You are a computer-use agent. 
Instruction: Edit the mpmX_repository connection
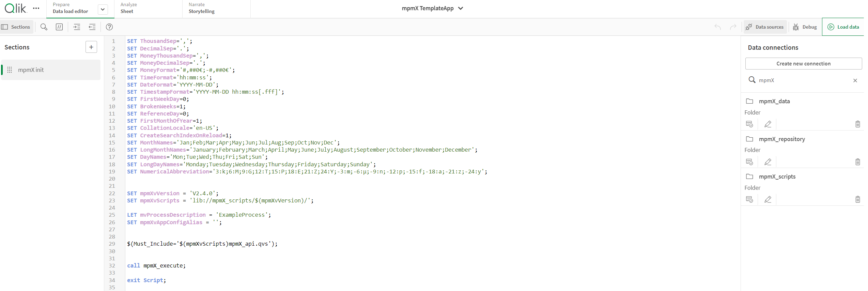768,162
